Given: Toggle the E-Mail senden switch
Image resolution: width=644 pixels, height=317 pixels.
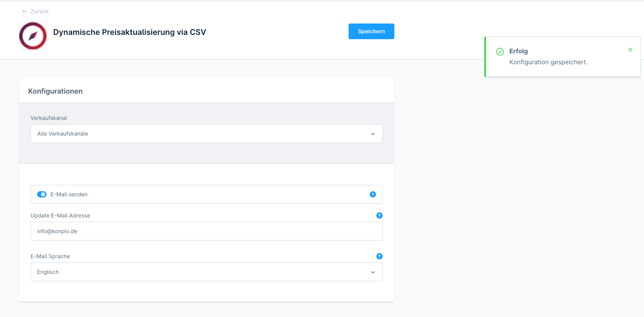Looking at the screenshot, I should pos(42,194).
